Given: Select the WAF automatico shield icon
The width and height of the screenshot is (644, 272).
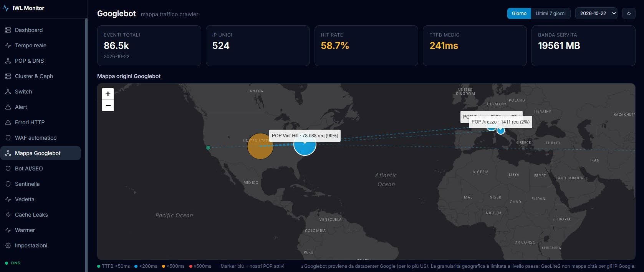Looking at the screenshot, I should (8, 138).
